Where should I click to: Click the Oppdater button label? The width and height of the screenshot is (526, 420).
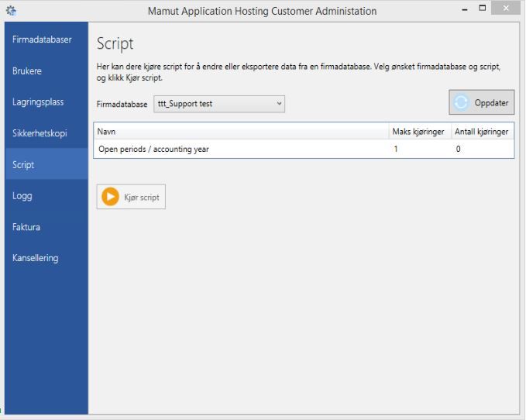pyautogui.click(x=491, y=102)
